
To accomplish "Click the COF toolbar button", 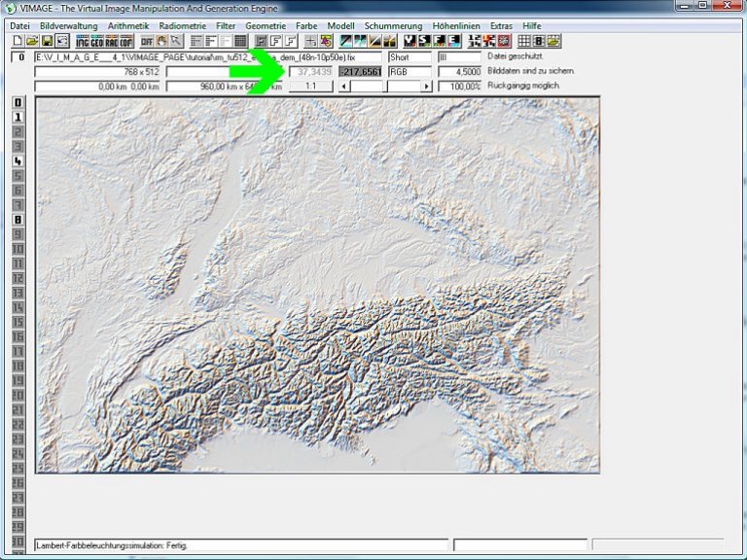I will point(125,42).
